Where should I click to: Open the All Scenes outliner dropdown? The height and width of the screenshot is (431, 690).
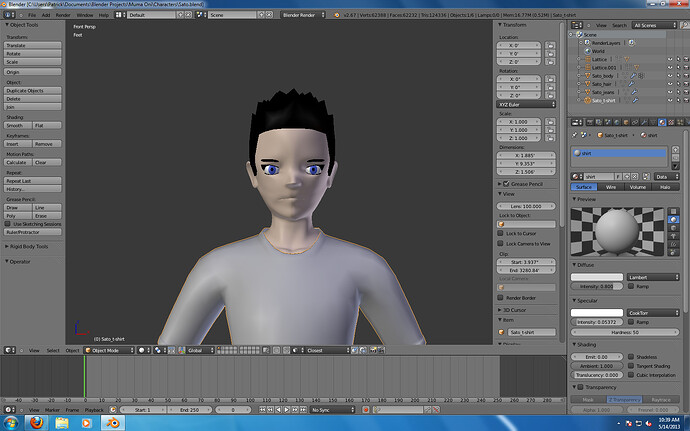654,25
